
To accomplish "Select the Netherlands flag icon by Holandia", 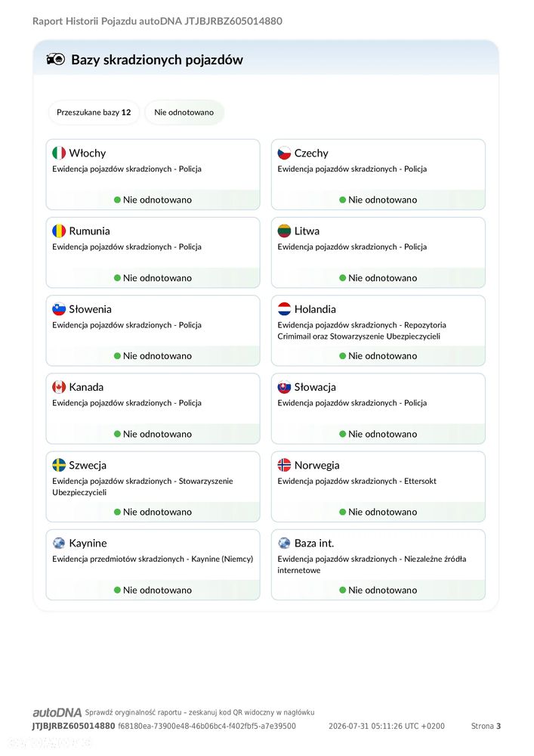I will point(284,309).
